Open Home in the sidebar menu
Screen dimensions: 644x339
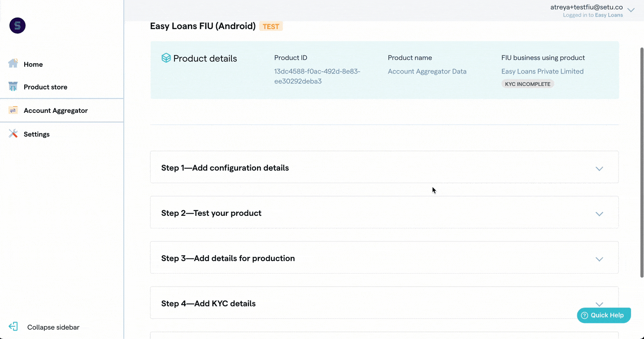[33, 64]
